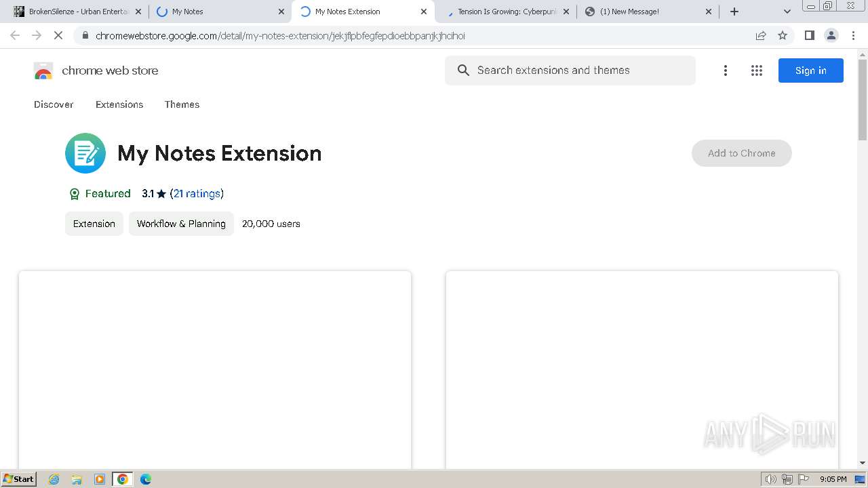Open the three-dot options menu beside search

click(726, 70)
